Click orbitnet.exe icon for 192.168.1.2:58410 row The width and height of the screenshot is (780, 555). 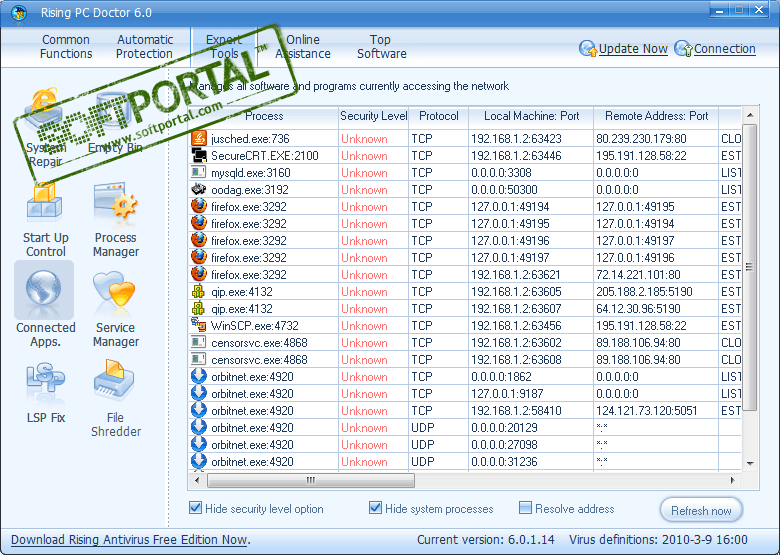coord(199,410)
